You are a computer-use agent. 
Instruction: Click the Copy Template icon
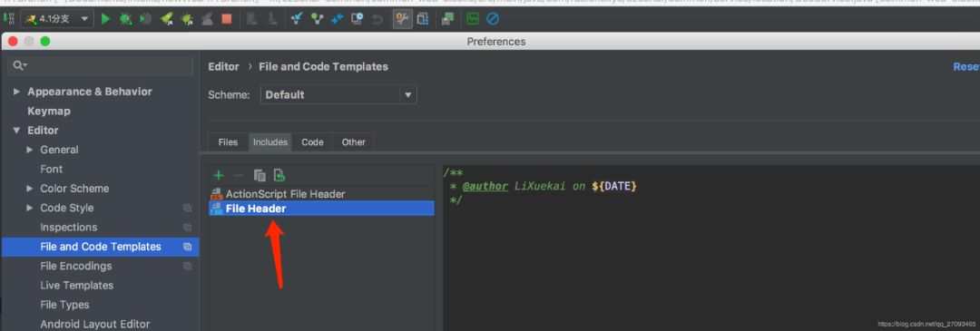tap(260, 176)
